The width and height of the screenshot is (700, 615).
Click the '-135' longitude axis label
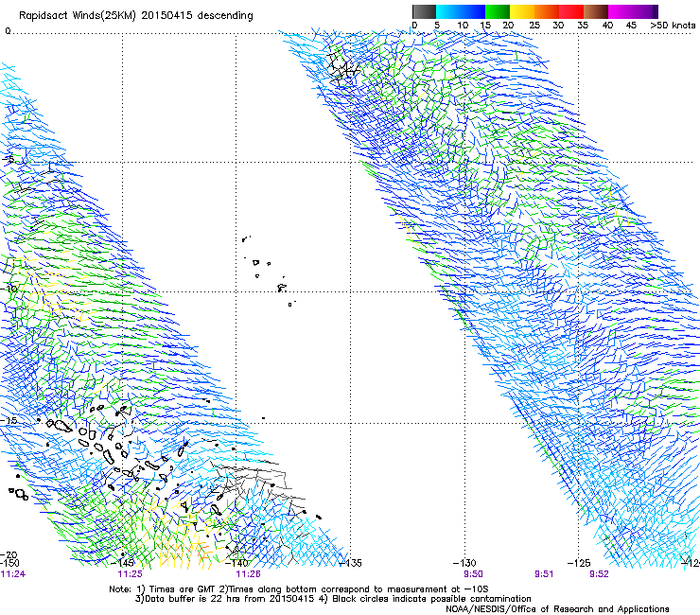(350, 563)
